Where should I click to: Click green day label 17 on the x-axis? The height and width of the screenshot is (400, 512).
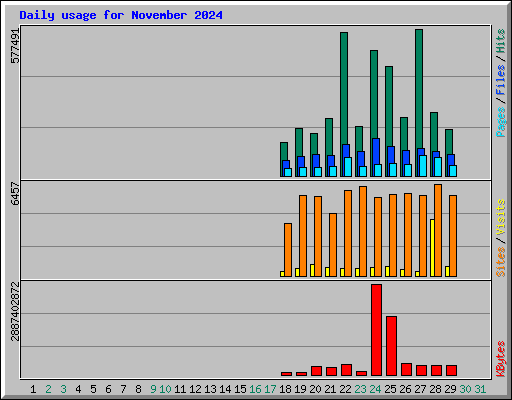[270, 389]
